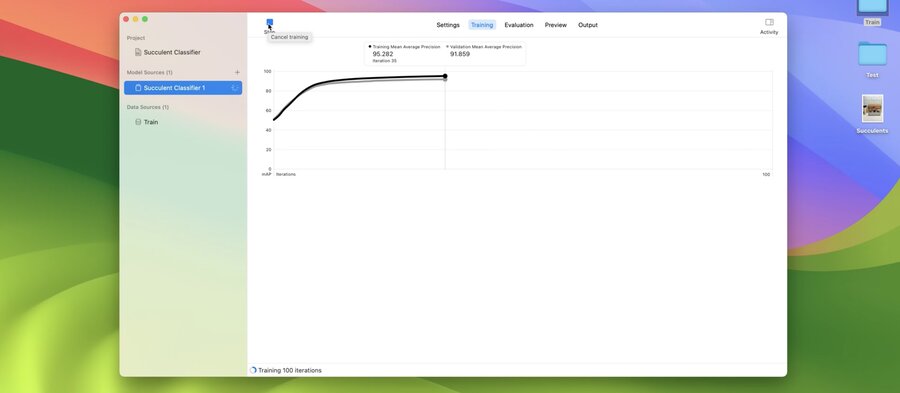Click the Cancel training tooltip
Screen dimensions: 900x393
[x=289, y=37]
